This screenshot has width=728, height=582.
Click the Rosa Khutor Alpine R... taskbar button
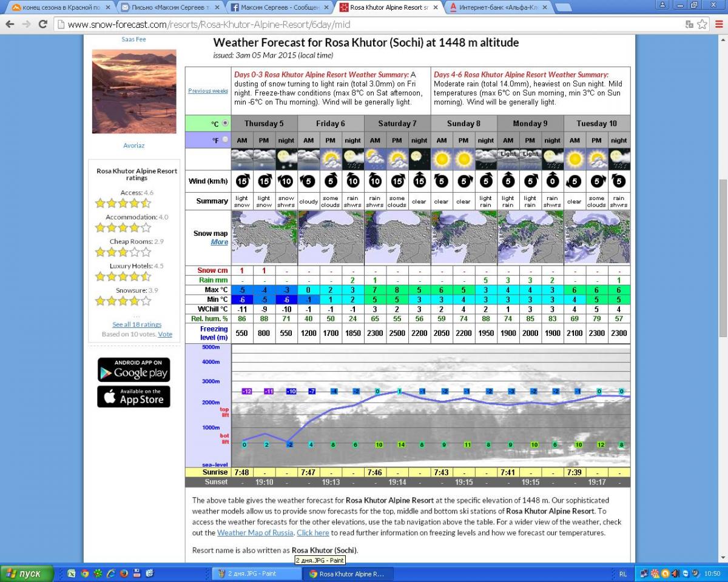(348, 574)
